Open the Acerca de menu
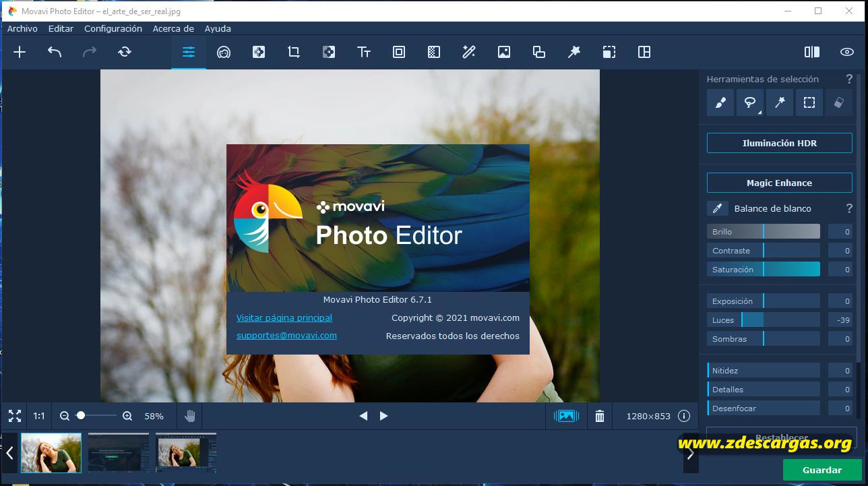 173,28
